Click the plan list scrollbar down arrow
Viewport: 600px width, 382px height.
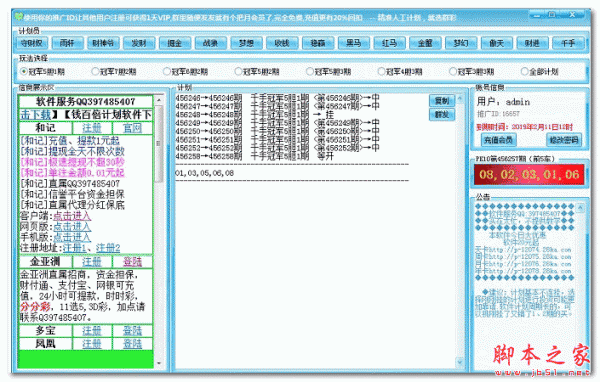[460, 362]
